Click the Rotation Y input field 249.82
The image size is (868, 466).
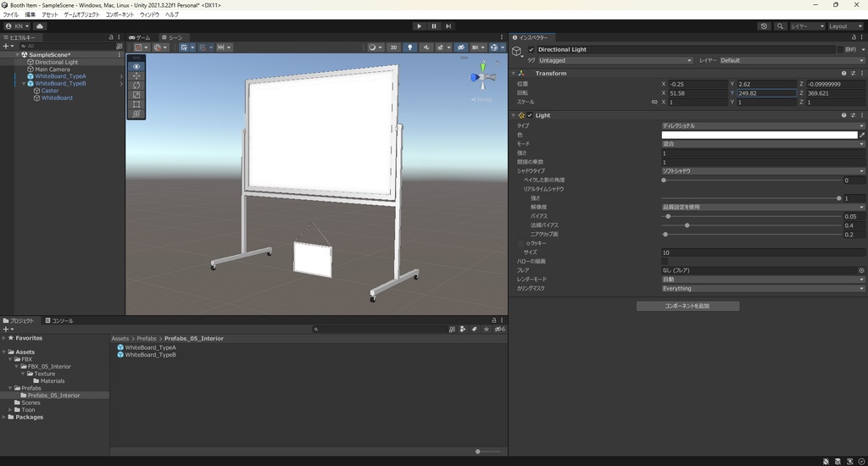766,93
